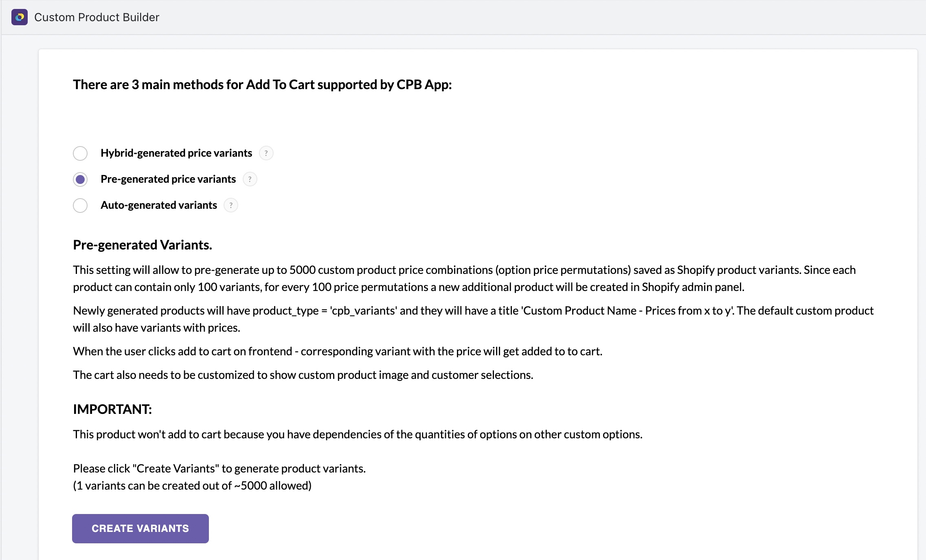
Task: Click the 'Please click Create Variants' instruction text
Action: pos(219,469)
